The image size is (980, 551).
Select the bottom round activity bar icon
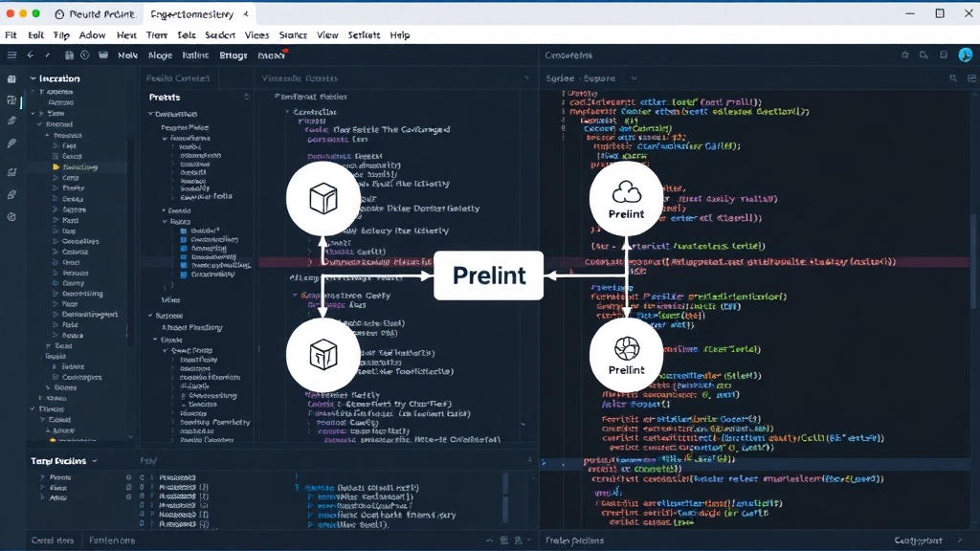[11, 217]
